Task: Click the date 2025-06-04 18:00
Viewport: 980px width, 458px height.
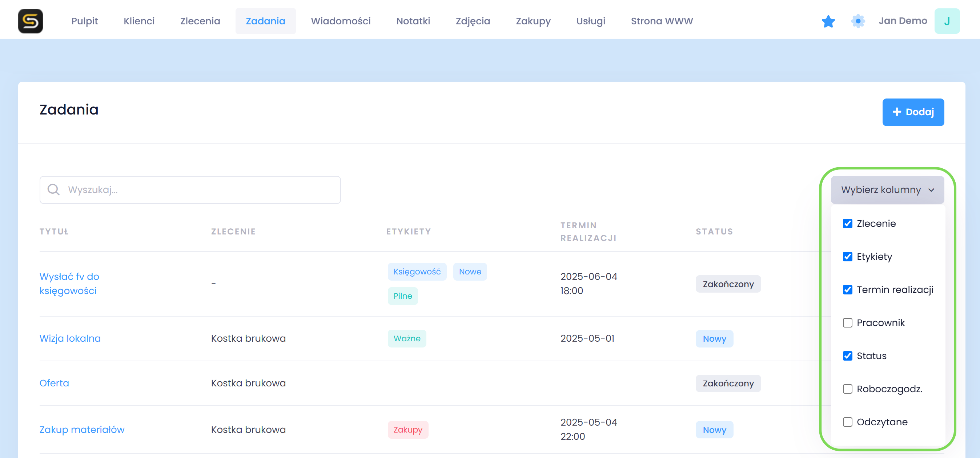Action: [x=589, y=284]
